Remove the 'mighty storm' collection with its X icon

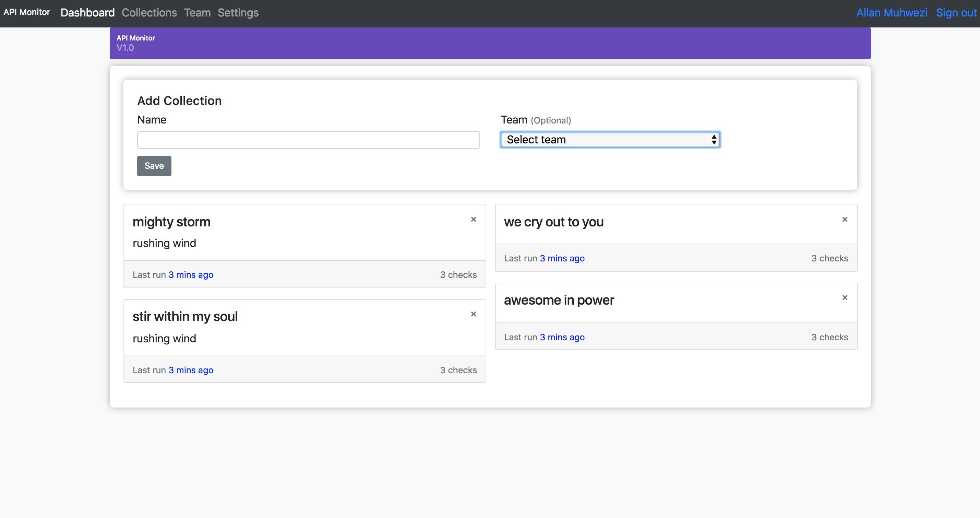[x=473, y=219]
